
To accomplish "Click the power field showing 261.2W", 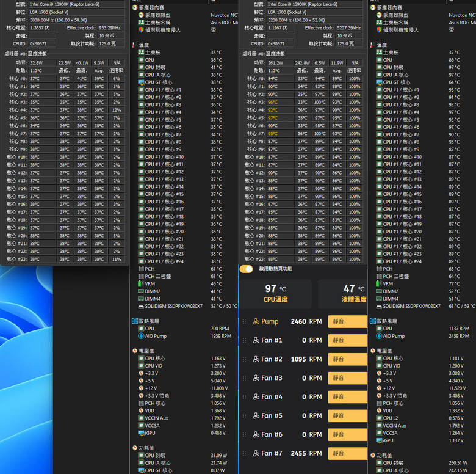I will tap(280, 63).
